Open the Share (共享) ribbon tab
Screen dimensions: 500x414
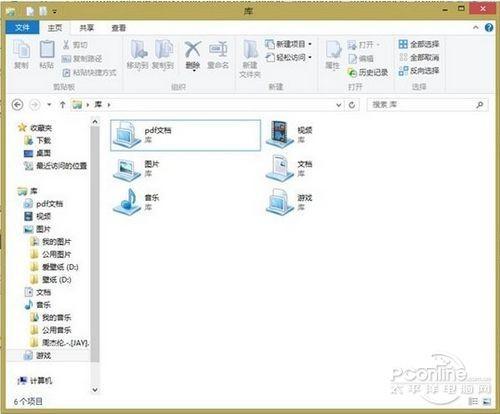(87, 28)
